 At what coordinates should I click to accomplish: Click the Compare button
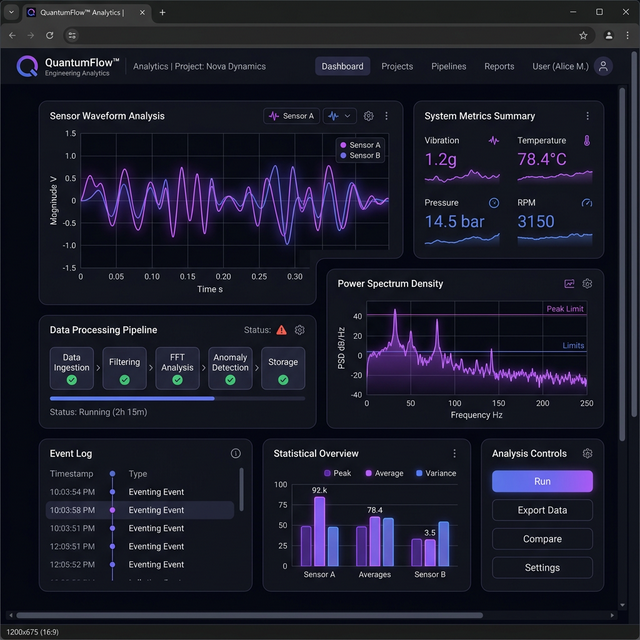click(542, 539)
